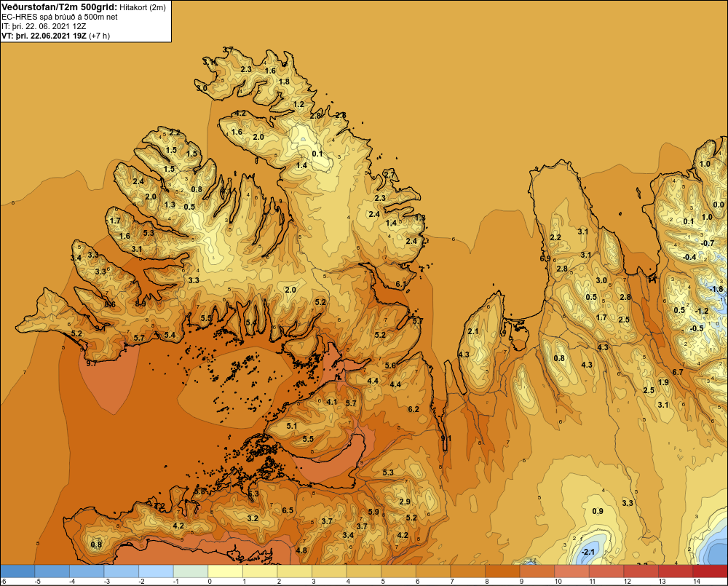
Task: Select the 1.9 temperature value
Action: click(663, 382)
